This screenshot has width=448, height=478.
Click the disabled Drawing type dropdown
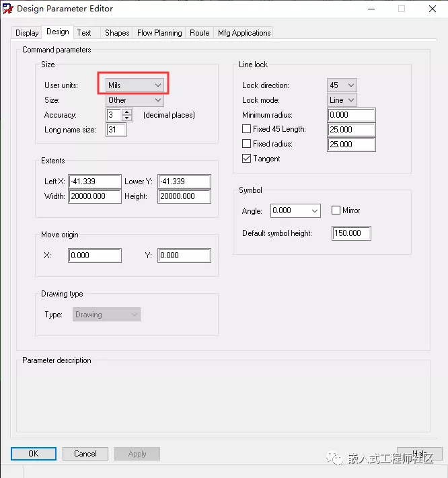(x=106, y=315)
